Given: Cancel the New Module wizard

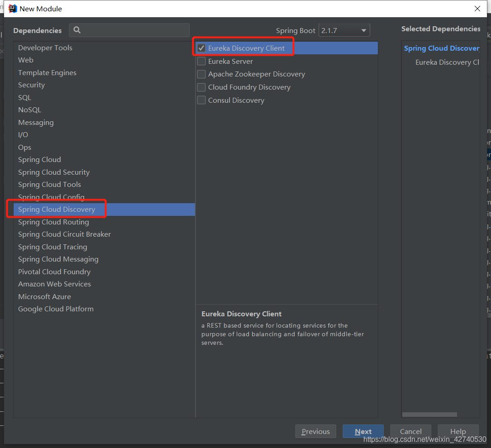Looking at the screenshot, I should [x=410, y=431].
